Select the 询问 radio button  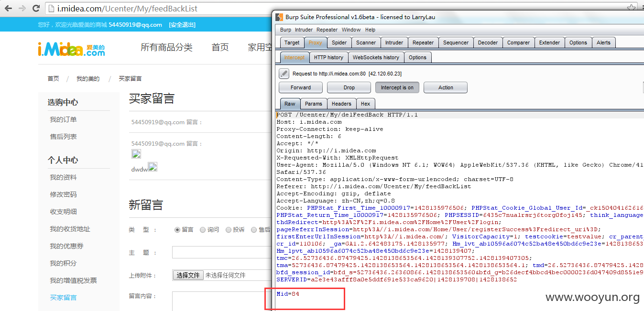203,230
